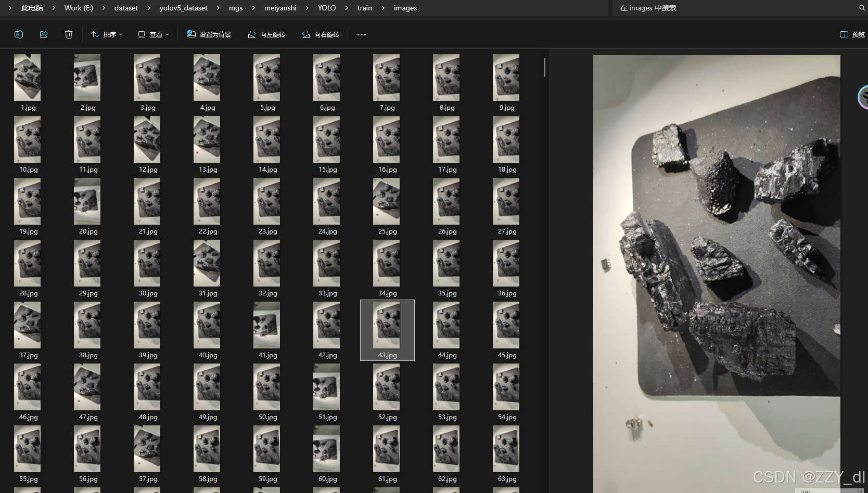This screenshot has width=868, height=493.
Task: Select the 41.jpg thumbnail
Action: point(266,325)
